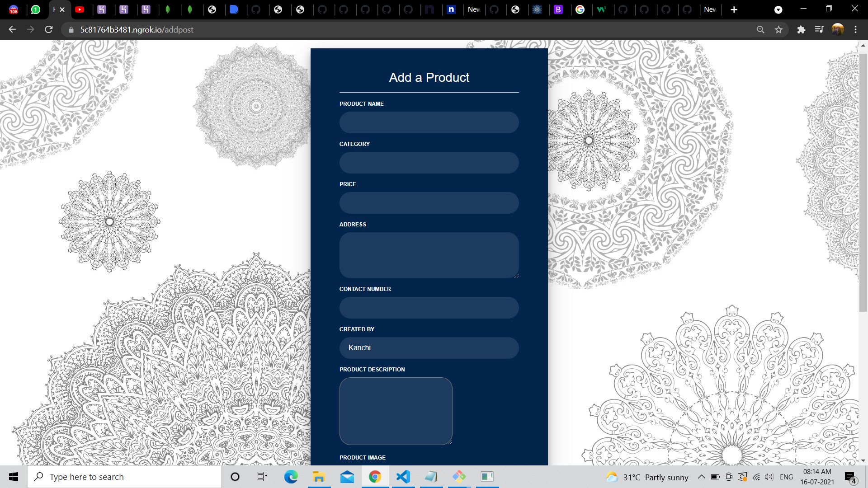Reload the current page
The height and width of the screenshot is (488, 868).
pos(48,30)
